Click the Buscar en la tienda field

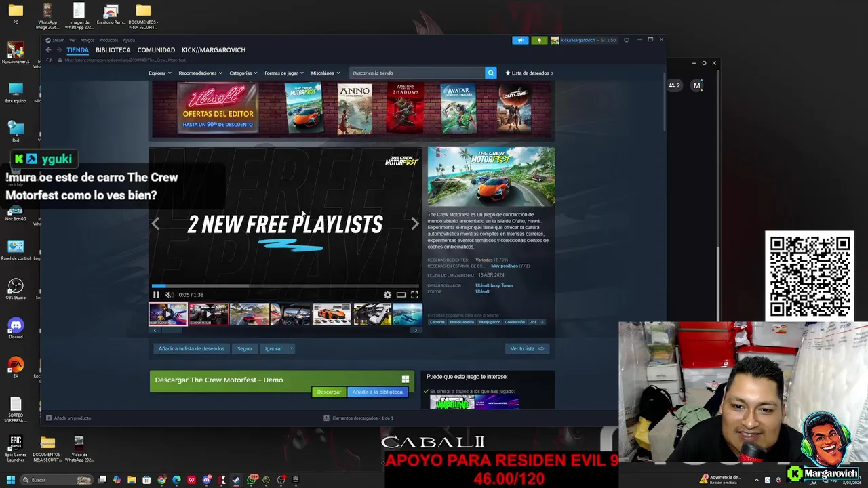(417, 73)
